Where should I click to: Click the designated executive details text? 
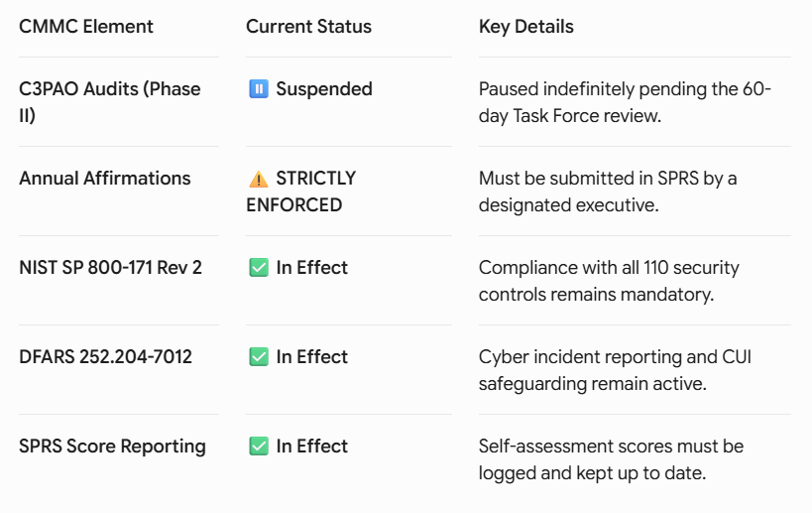point(608,192)
